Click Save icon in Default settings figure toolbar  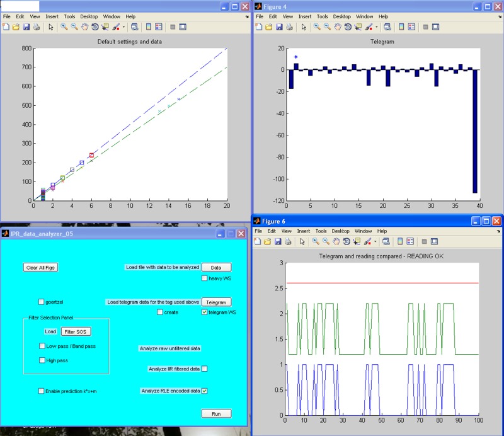pyautogui.click(x=26, y=27)
